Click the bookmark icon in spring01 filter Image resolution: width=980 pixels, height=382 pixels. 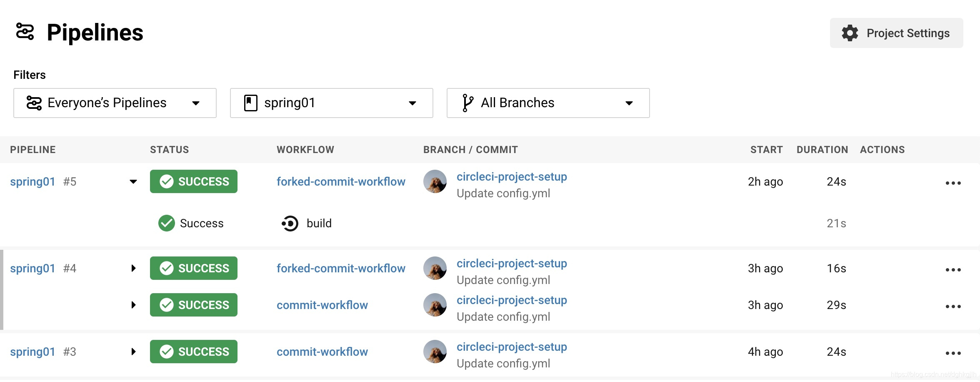pyautogui.click(x=250, y=103)
